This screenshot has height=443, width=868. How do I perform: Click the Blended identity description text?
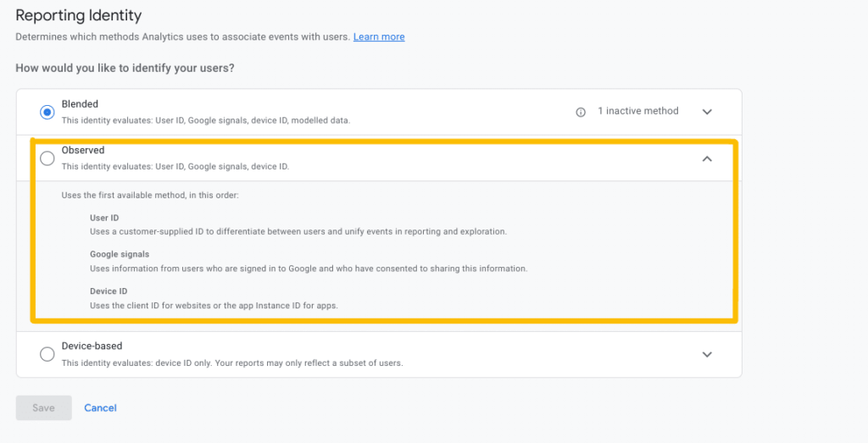coord(205,120)
